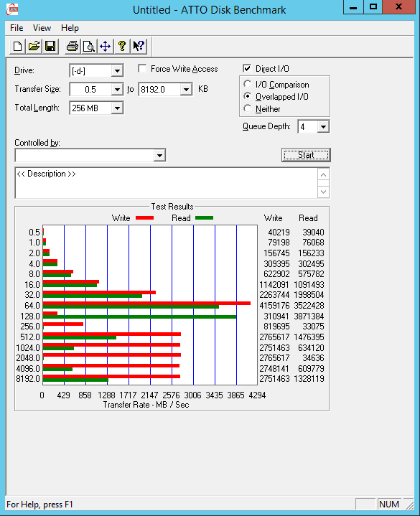Image resolution: width=420 pixels, height=516 pixels.
Task: Expand the Total Length 256 MB dropdown
Action: pyautogui.click(x=117, y=108)
